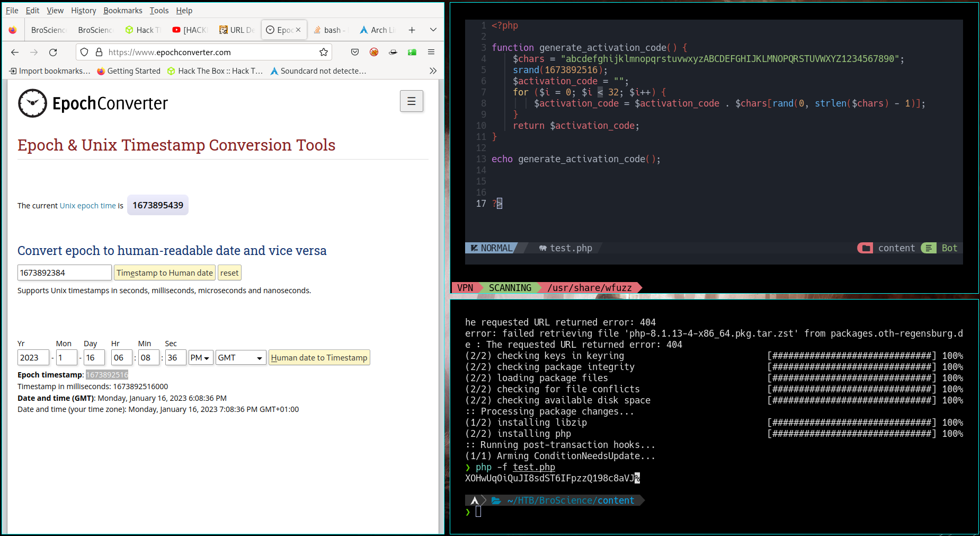Follow the Unix epoch time link
Viewport: 980px width, 536px height.
pos(88,206)
